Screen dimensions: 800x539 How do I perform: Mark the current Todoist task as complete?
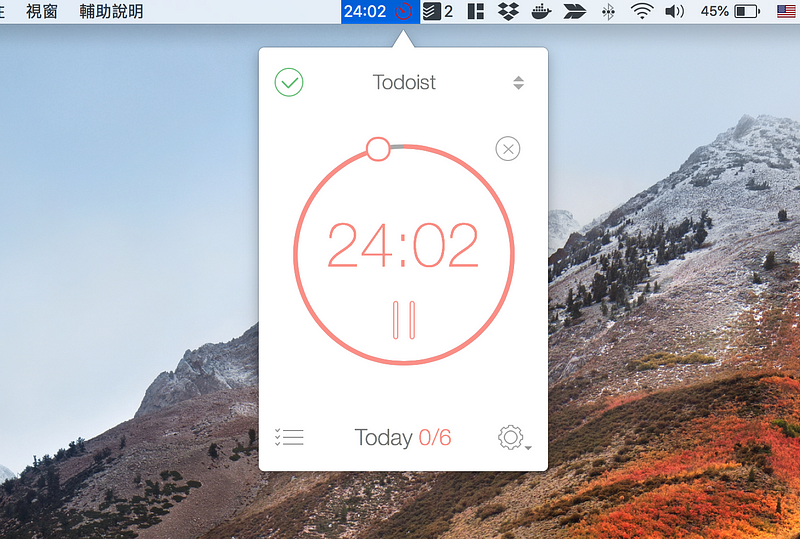[x=289, y=82]
